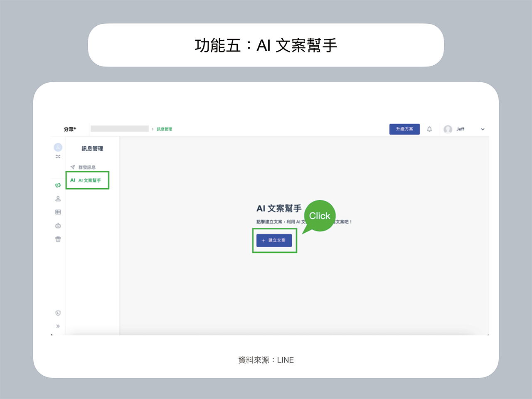This screenshot has height=399, width=532.
Task: Click the 升級方案 upgrade button
Action: coord(404,129)
